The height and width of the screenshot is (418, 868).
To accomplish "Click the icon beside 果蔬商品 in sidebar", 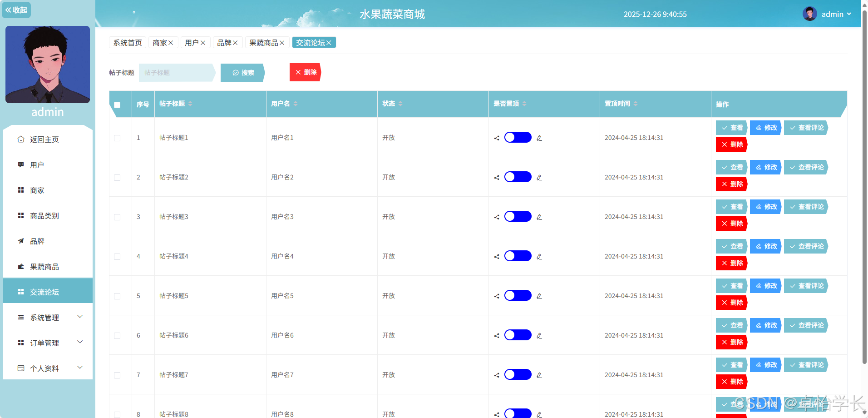I will point(21,266).
